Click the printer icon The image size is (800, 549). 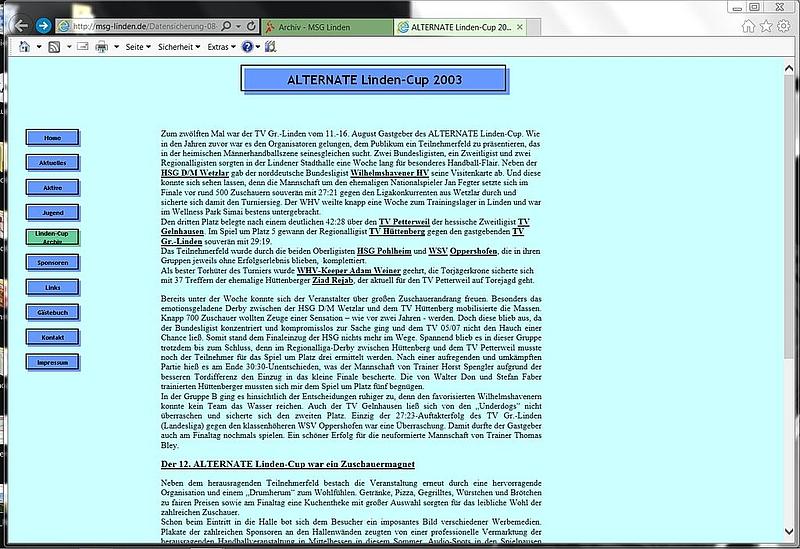tap(102, 47)
